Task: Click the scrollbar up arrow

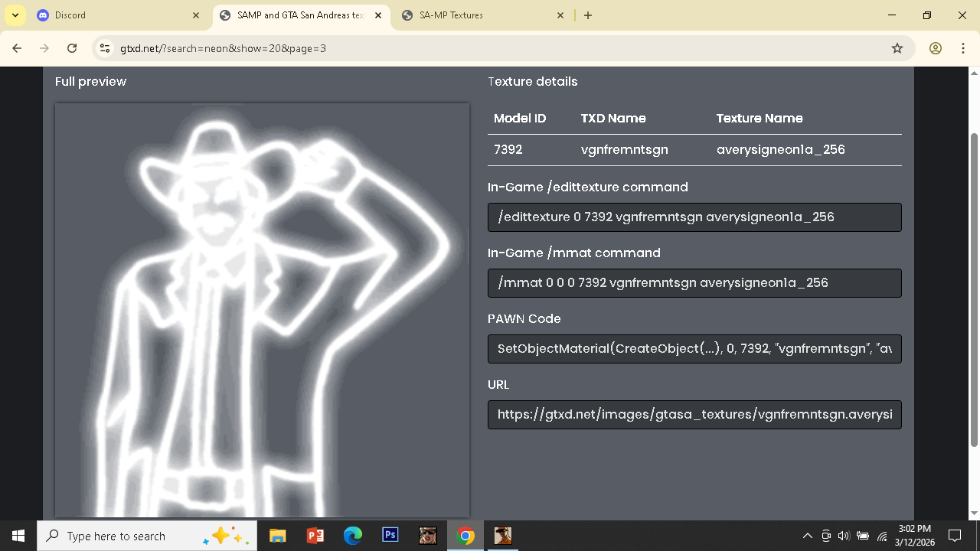Action: tap(974, 73)
